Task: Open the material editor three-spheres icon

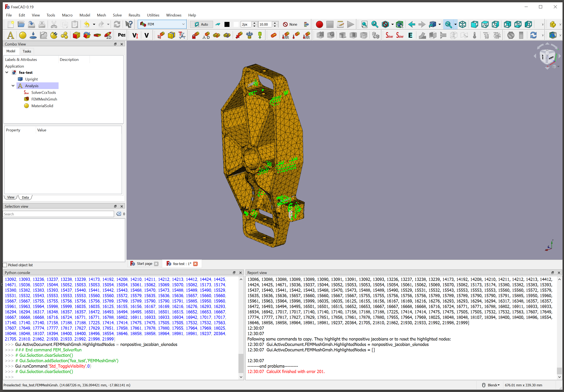Action: pos(64,35)
